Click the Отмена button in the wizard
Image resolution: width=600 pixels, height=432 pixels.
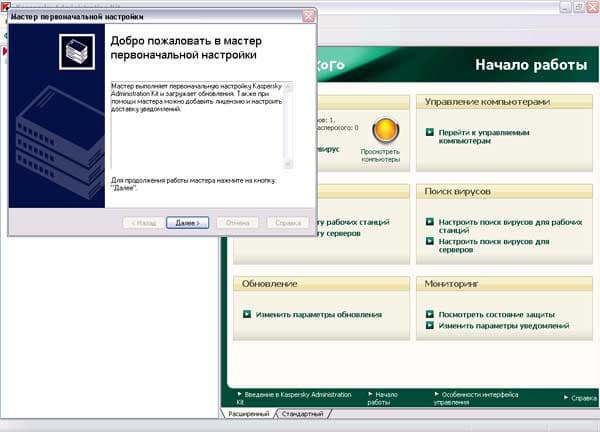tap(238, 223)
